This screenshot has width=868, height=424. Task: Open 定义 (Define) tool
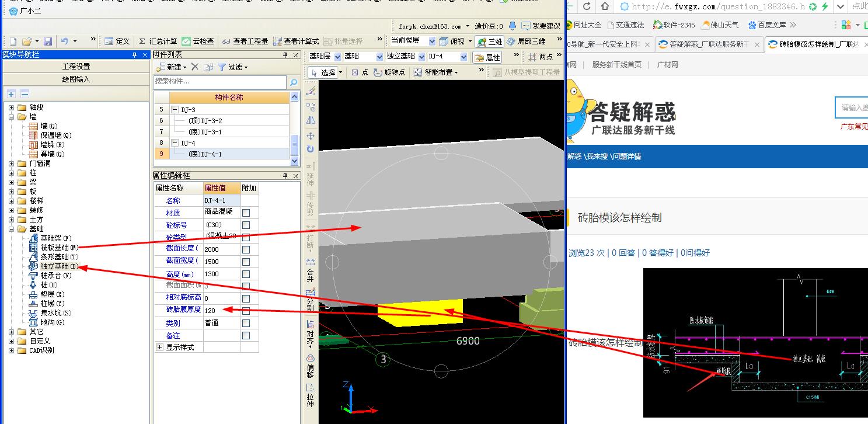point(117,41)
